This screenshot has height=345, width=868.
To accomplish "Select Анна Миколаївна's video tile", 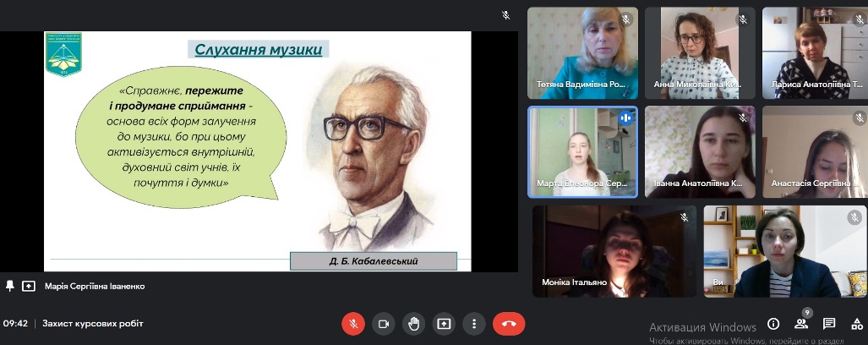I will click(700, 52).
